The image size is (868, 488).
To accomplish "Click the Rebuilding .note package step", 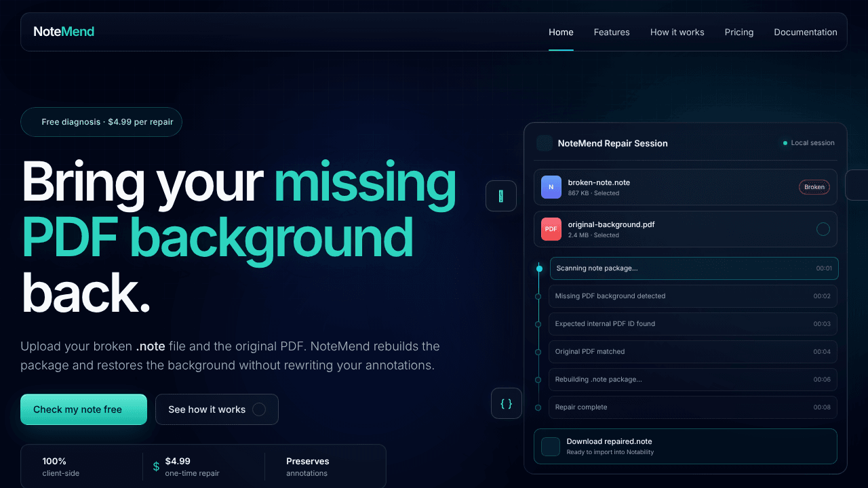I will coord(693,380).
